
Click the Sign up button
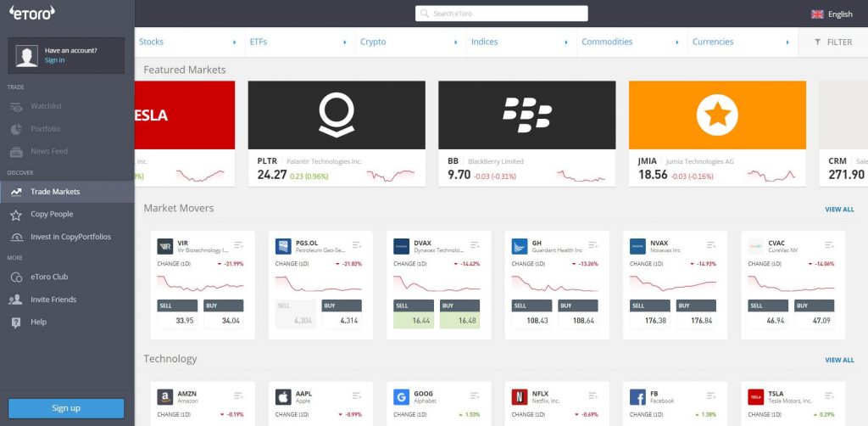click(x=66, y=408)
